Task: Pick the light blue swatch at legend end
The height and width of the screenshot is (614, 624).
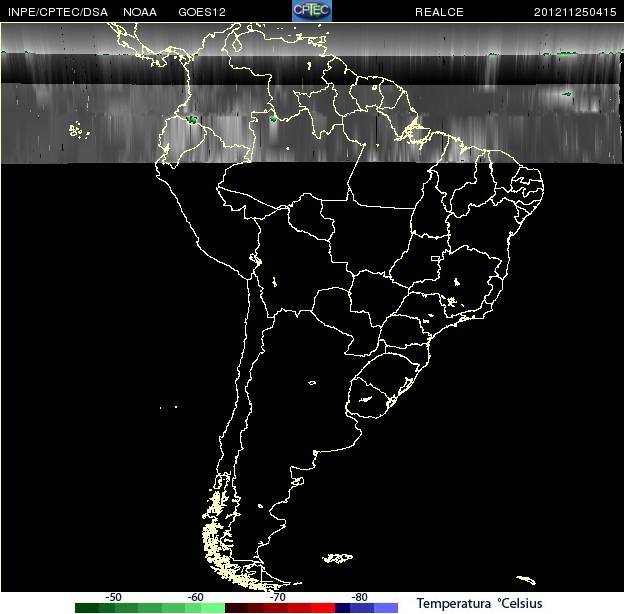Action: (386, 608)
